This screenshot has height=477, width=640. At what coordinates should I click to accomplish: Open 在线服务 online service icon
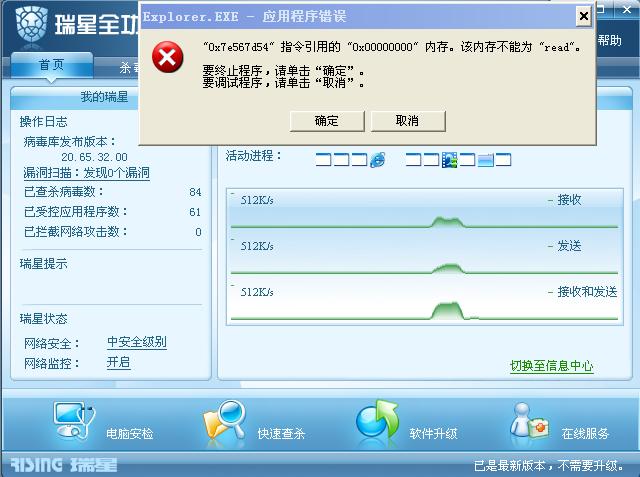click(x=529, y=420)
